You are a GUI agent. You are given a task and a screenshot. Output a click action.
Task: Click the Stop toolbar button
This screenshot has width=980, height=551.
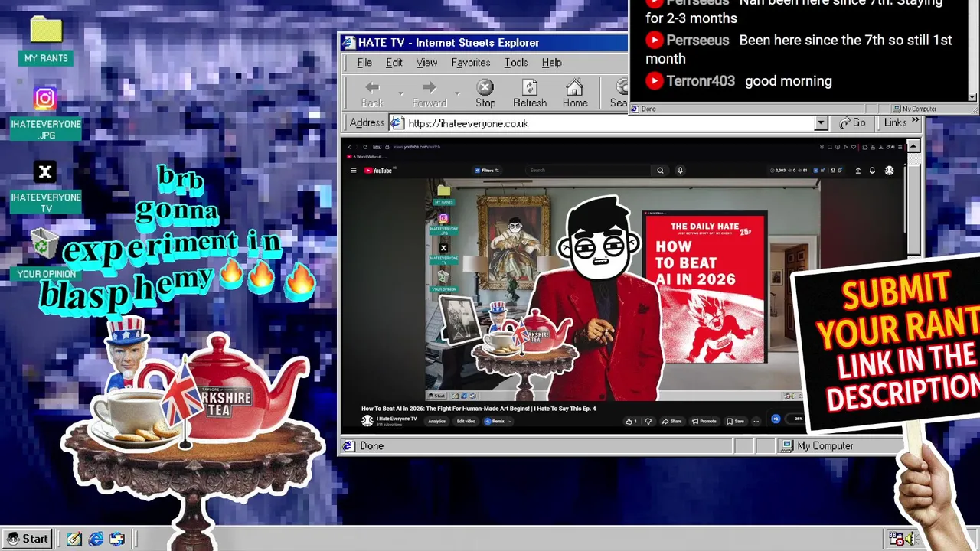click(x=485, y=94)
